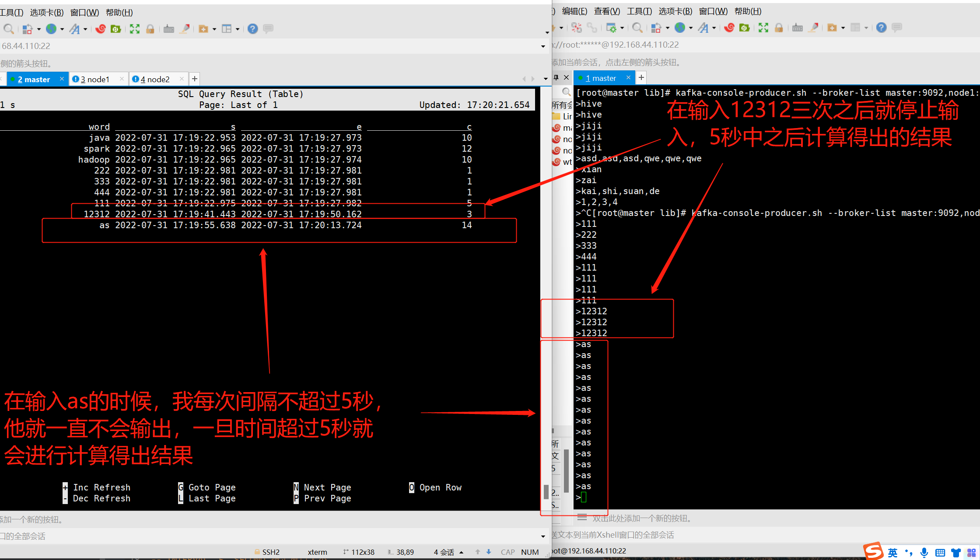
Task: Switch to the 3 node1 tab
Action: click(x=95, y=79)
